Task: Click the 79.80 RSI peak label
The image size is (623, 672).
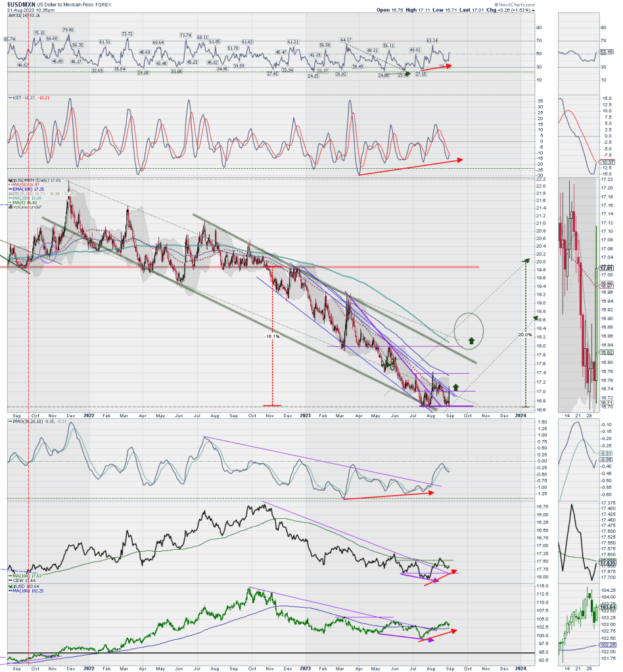Action: click(68, 30)
